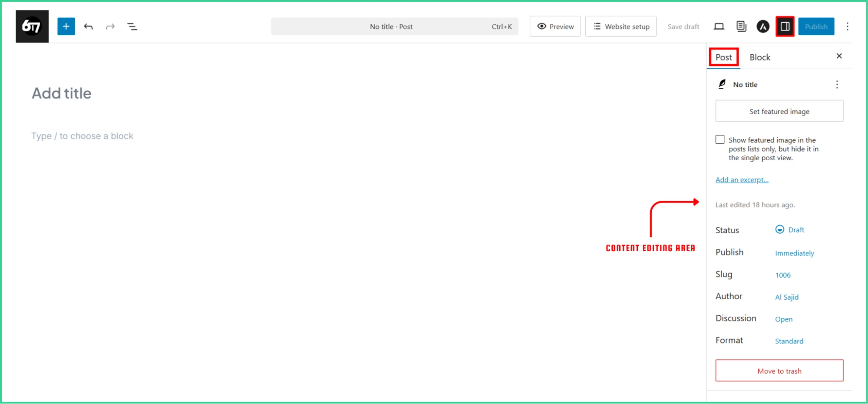Screen dimensions: 868x404
Task: Click the quill post icon beside No title
Action: (722, 84)
